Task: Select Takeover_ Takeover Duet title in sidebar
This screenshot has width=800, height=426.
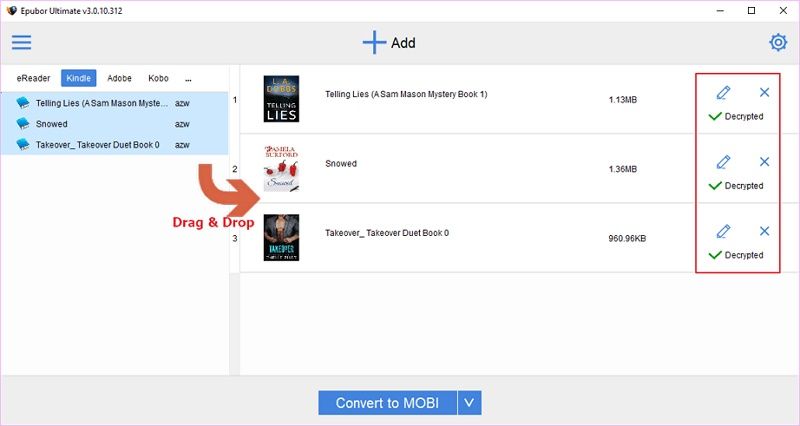Action: click(97, 145)
